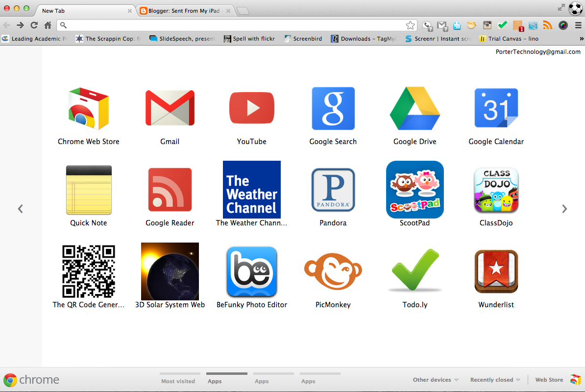Click the light blue square extension icon
Screen dimensions: 585x392
point(533,25)
